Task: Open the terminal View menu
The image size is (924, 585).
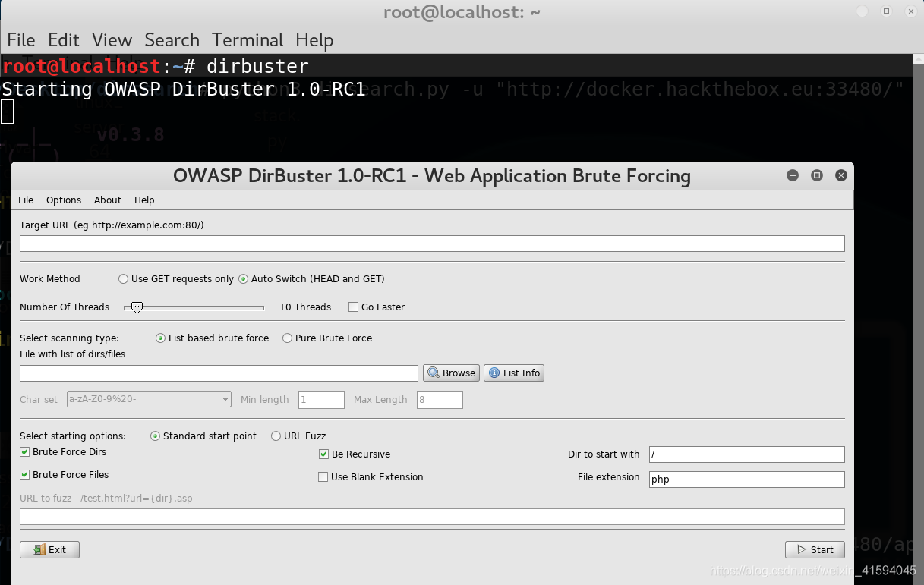Action: pyautogui.click(x=112, y=40)
